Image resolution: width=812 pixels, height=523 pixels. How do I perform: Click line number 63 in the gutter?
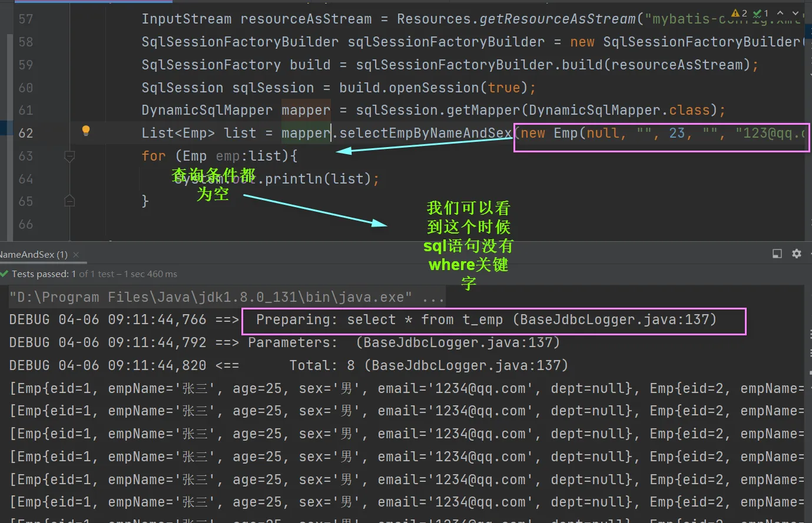pos(26,156)
